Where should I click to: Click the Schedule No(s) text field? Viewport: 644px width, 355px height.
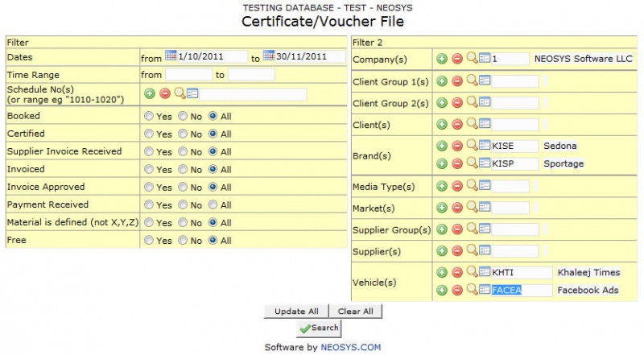coord(253,94)
